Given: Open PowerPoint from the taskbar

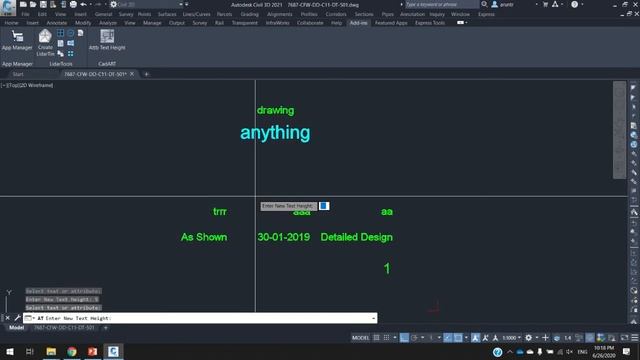Looking at the screenshot, I should point(93,351).
